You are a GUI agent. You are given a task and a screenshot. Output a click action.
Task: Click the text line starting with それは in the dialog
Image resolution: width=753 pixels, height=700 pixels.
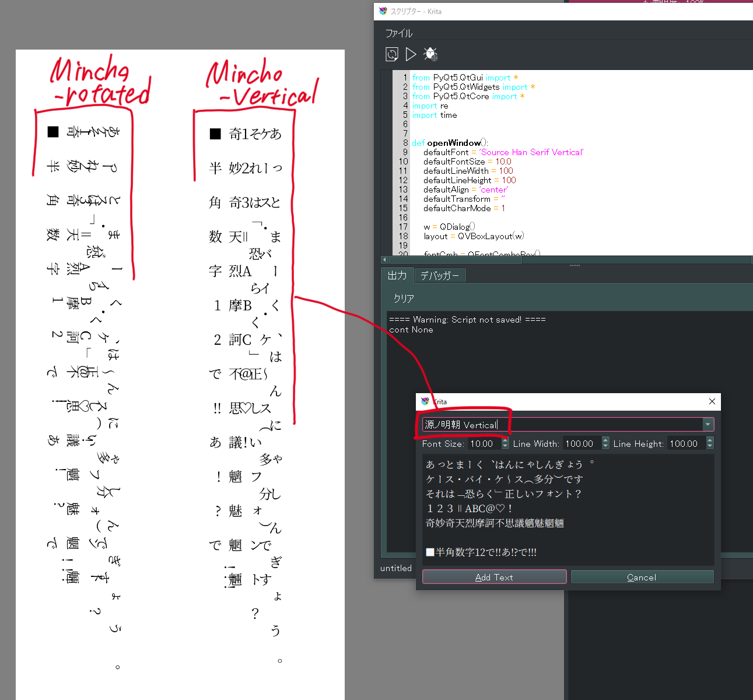pos(504,494)
